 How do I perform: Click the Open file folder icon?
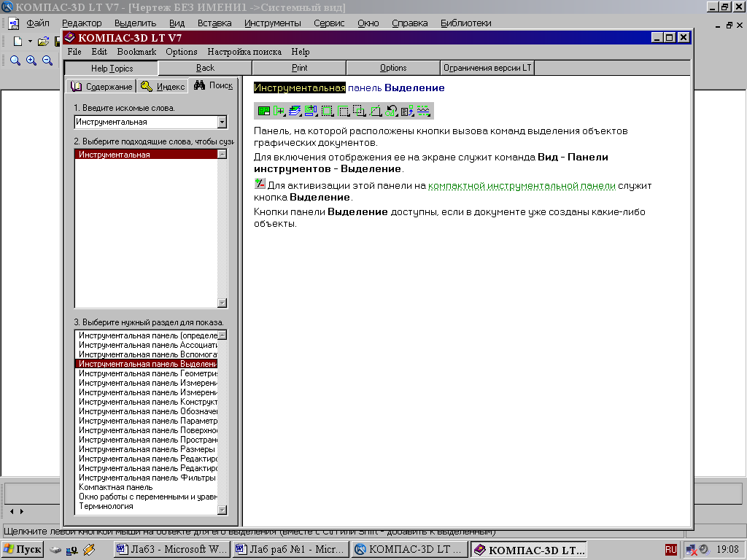point(43,42)
